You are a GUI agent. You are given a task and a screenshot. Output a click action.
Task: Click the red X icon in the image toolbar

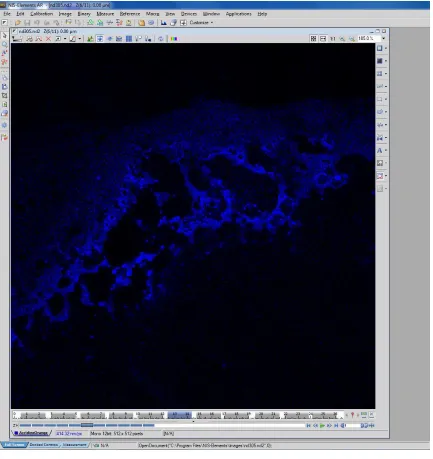tap(48, 39)
